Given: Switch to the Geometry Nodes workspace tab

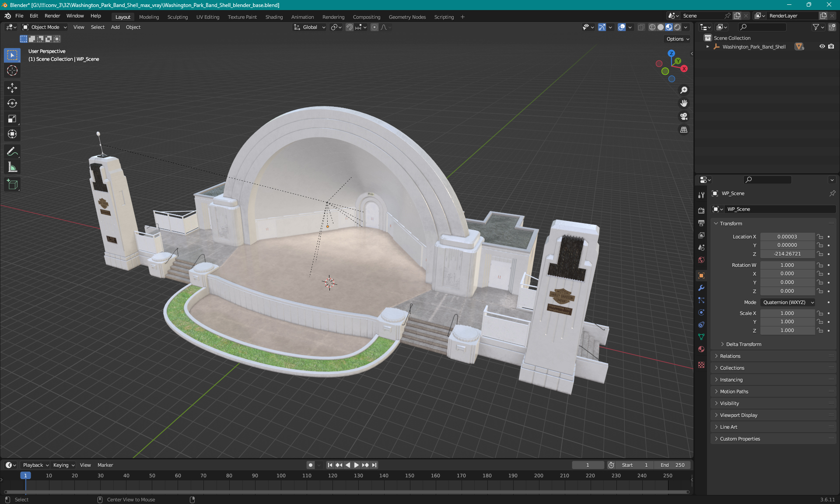Looking at the screenshot, I should 407,17.
